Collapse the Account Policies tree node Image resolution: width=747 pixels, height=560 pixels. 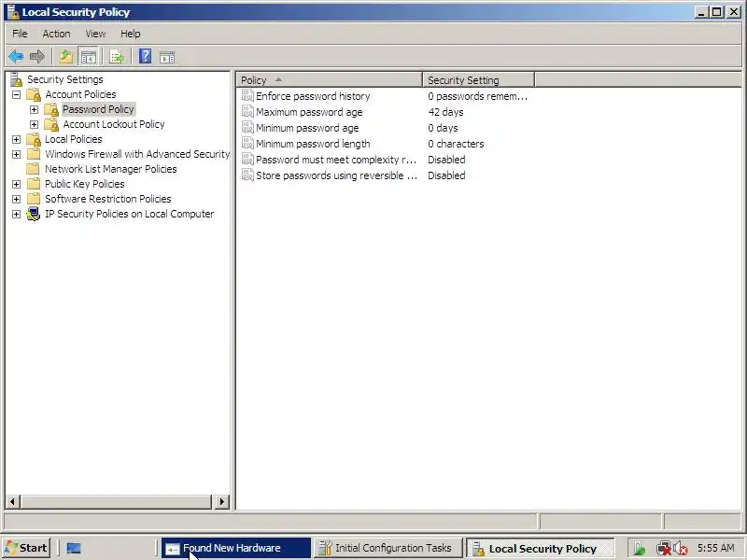click(16, 94)
